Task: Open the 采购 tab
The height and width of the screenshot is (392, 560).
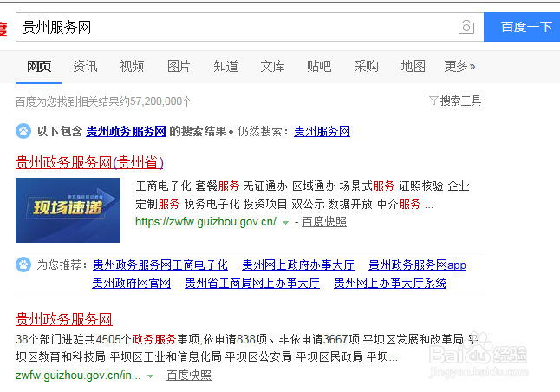Action: [366, 67]
